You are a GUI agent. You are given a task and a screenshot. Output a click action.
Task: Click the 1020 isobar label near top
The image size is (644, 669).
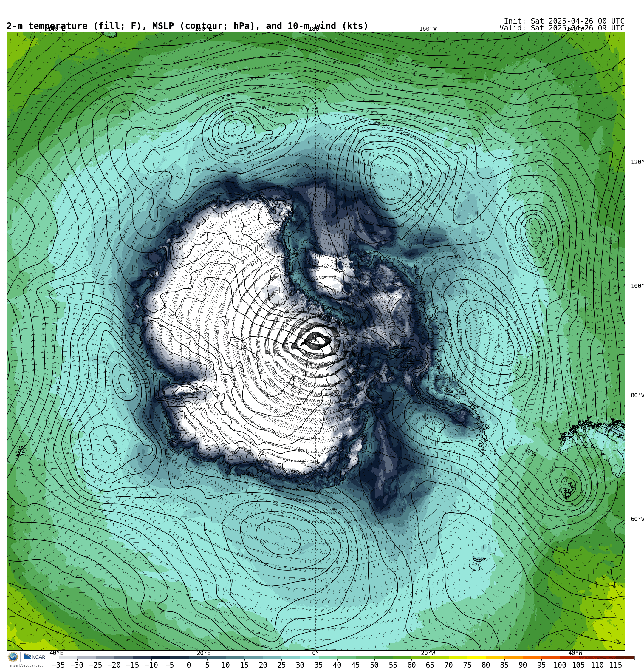pos(340,34)
